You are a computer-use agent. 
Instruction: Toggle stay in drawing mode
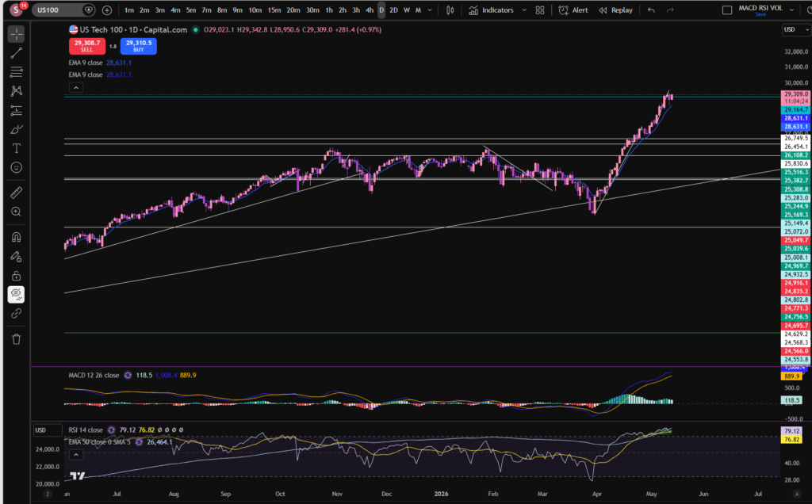pos(17,256)
